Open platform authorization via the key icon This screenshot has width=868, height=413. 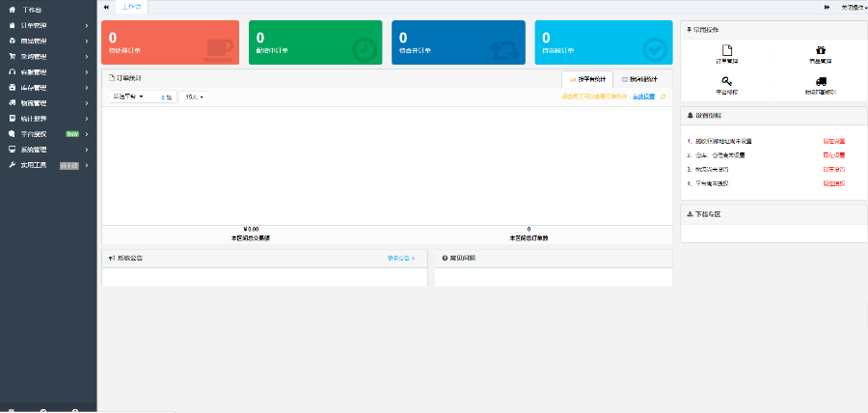[x=727, y=82]
